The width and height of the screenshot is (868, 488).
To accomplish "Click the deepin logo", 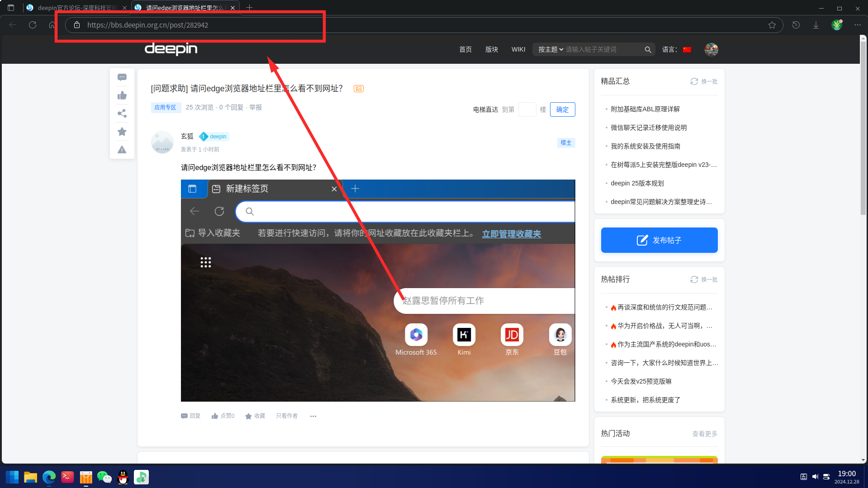I will pyautogui.click(x=171, y=49).
